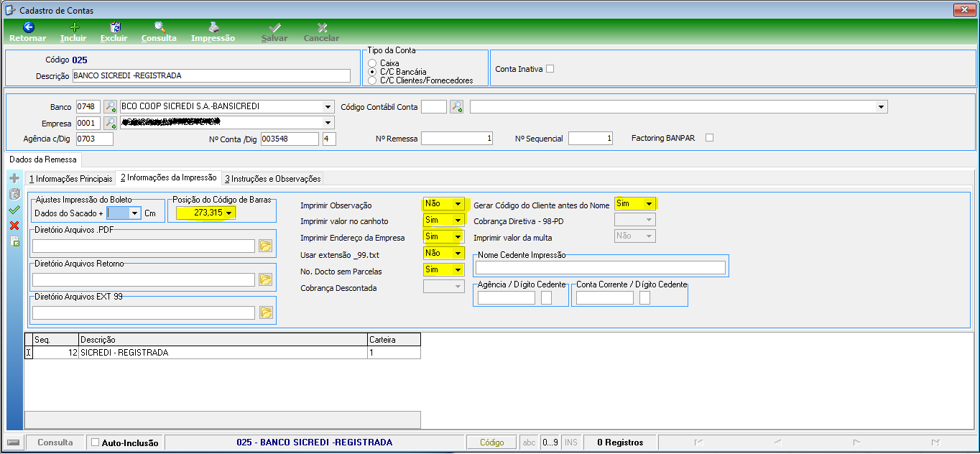Click the Diretório Arquivos PDF path field

click(x=144, y=246)
